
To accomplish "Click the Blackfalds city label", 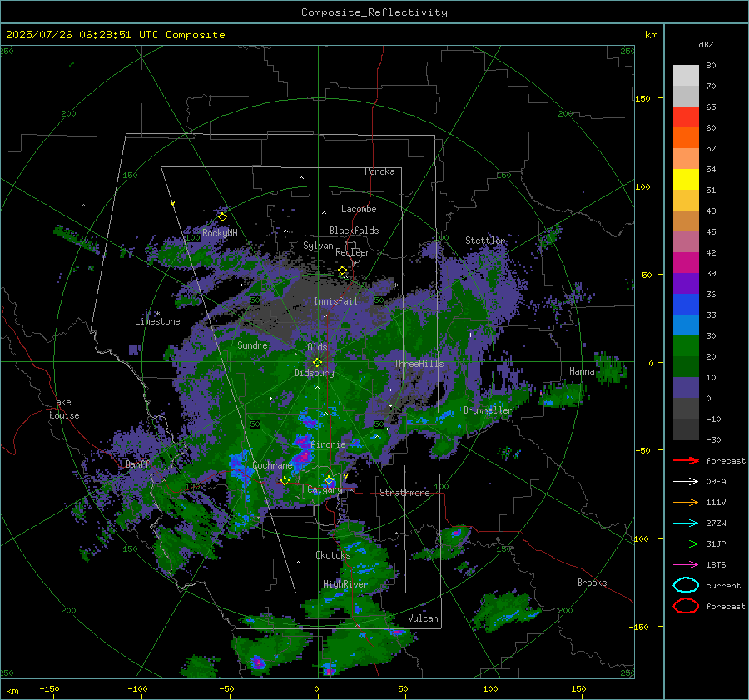I will [354, 231].
